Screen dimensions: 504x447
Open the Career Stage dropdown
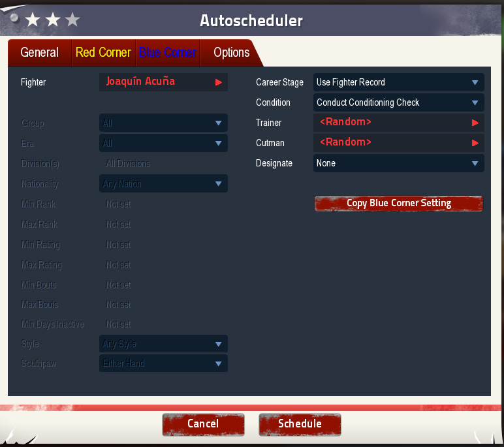click(398, 82)
